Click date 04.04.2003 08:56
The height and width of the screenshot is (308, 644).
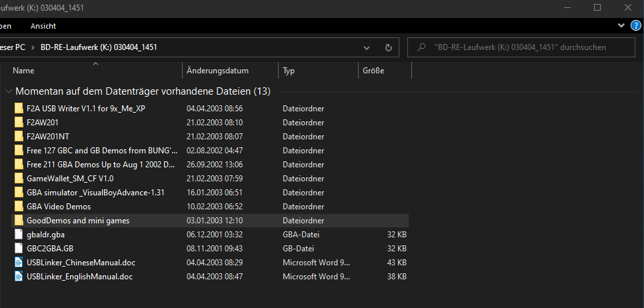[x=215, y=109]
